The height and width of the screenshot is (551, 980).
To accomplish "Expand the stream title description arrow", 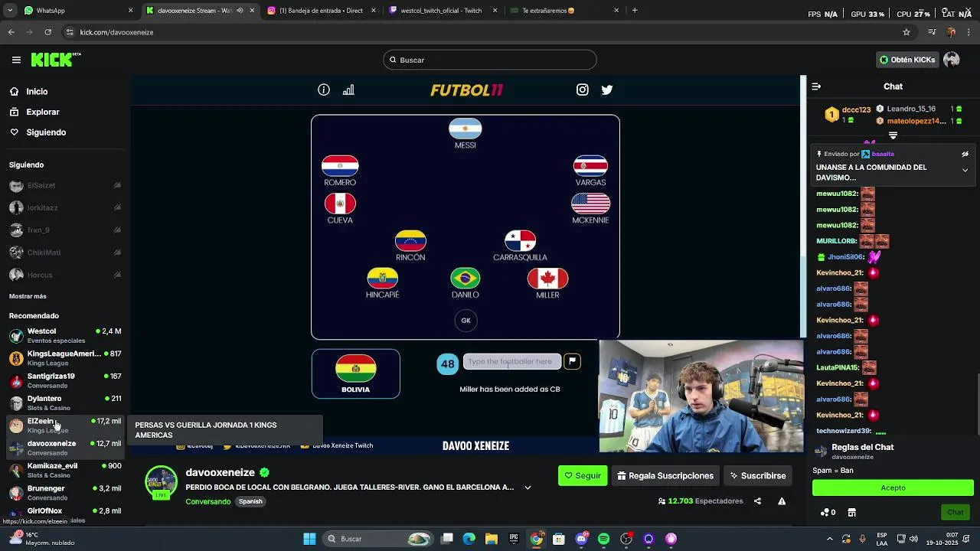I will point(528,487).
